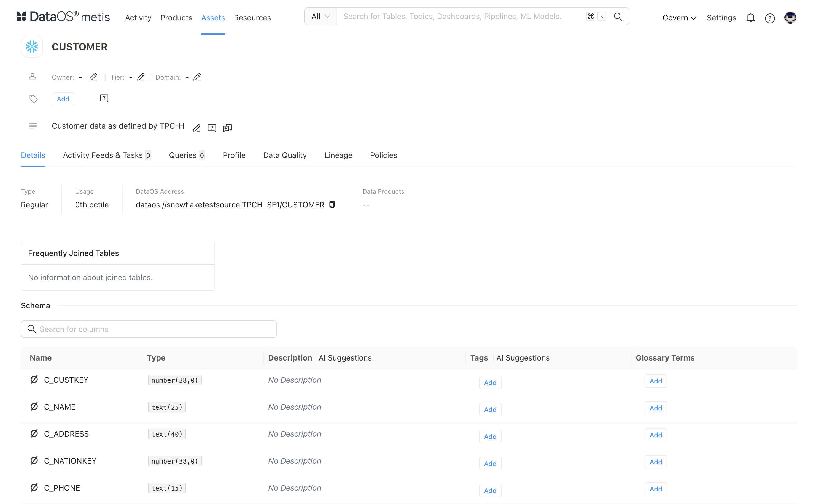The image size is (813, 504).
Task: Edit the table description pencil icon
Action: point(196,128)
